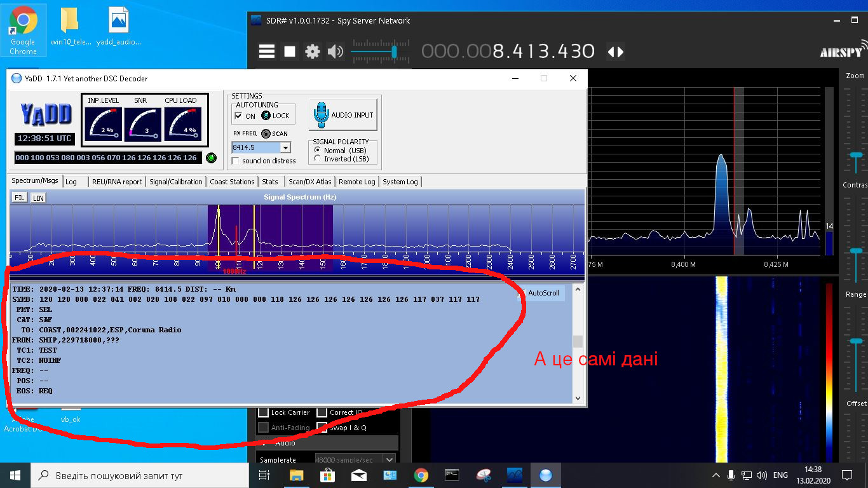Switch to Spectrum/Msgs tab

click(x=35, y=180)
